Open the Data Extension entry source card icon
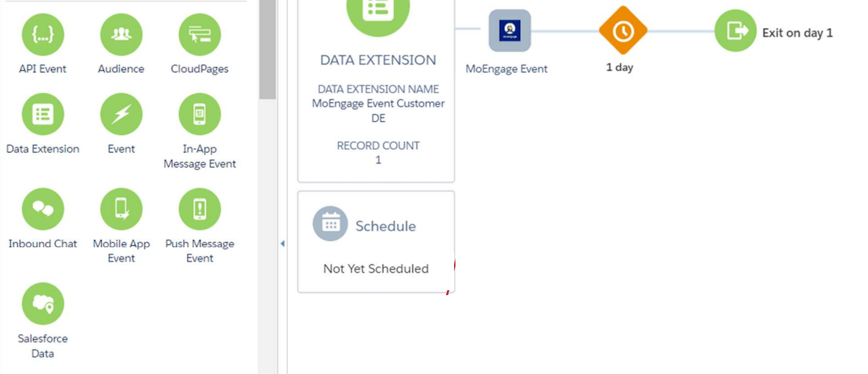868x374 pixels. 378,9
